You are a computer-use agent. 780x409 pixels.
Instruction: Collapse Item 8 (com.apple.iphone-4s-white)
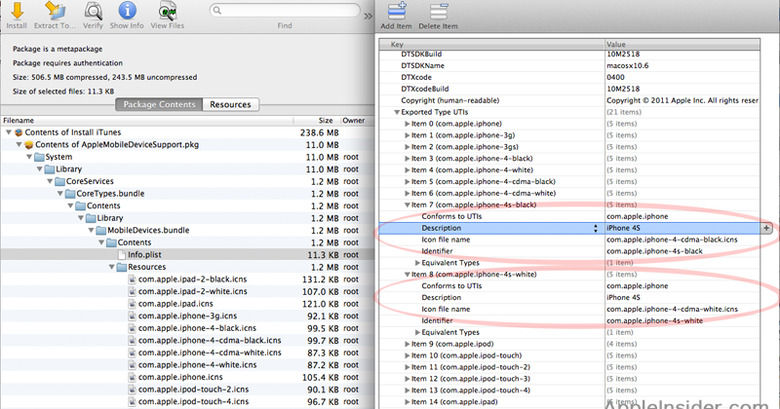click(407, 275)
